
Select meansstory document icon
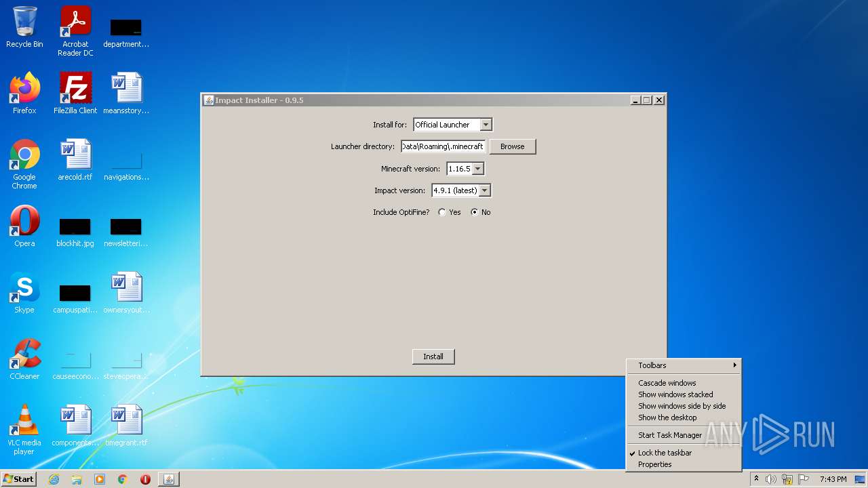[x=126, y=94]
